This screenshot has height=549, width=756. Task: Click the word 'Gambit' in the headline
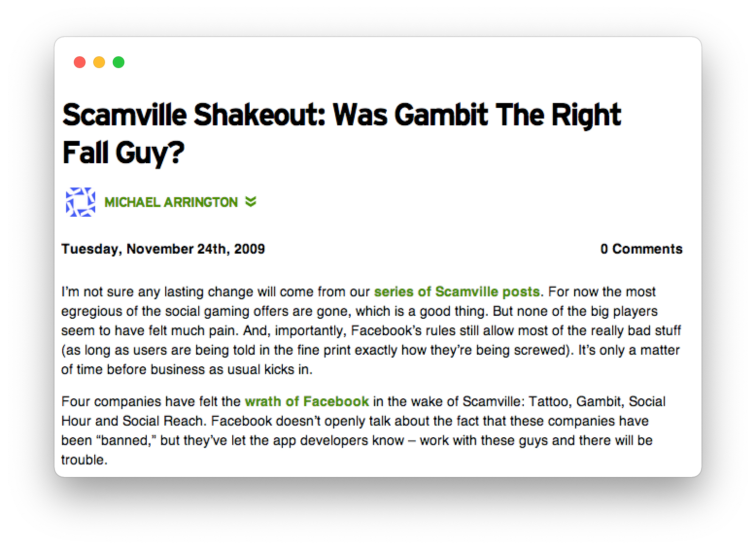[x=441, y=115]
